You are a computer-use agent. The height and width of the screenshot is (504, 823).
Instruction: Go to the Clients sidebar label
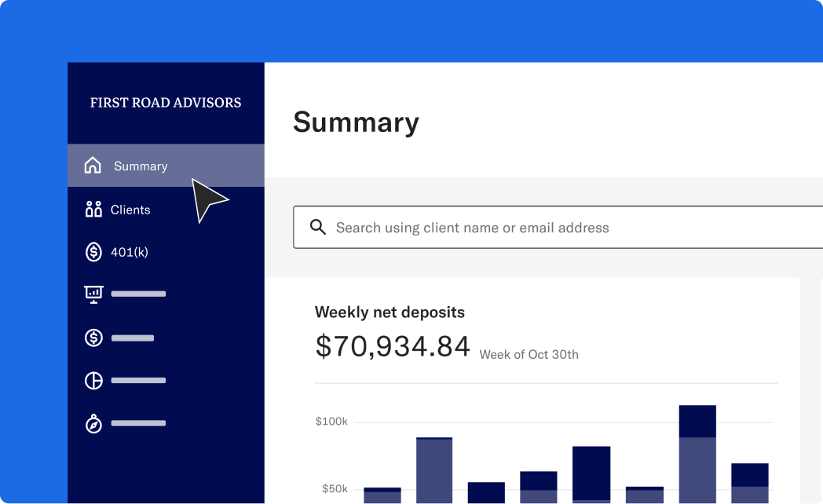pyautogui.click(x=130, y=210)
